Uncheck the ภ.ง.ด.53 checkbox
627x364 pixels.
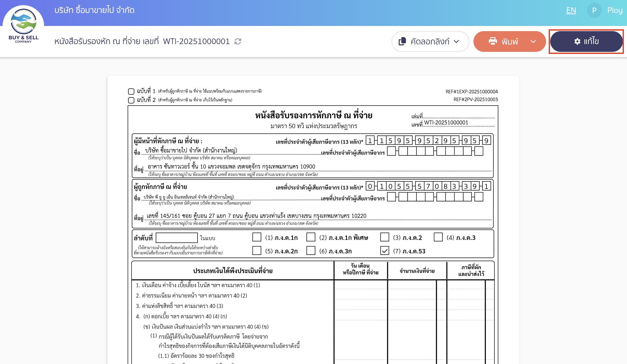point(384,251)
